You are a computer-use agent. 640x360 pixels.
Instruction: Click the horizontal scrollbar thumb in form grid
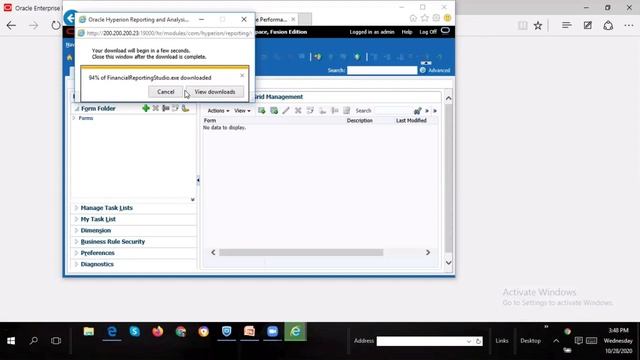(301, 253)
